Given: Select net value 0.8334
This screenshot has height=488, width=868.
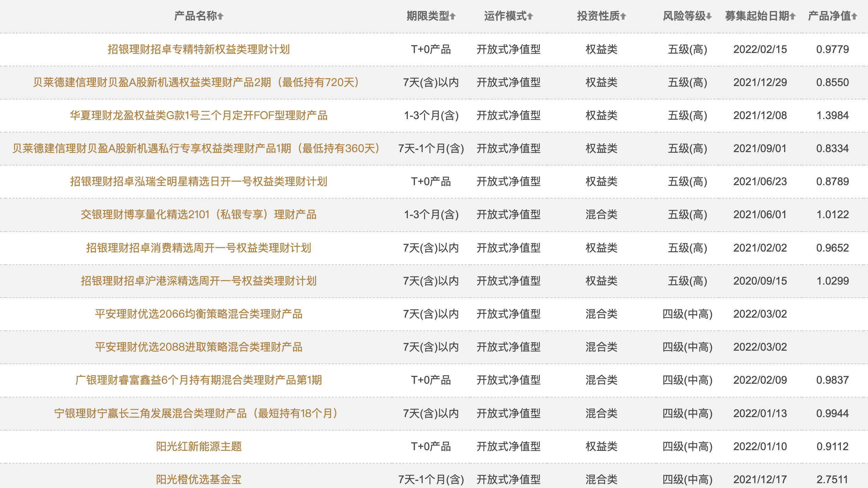Looking at the screenshot, I should click(833, 148).
